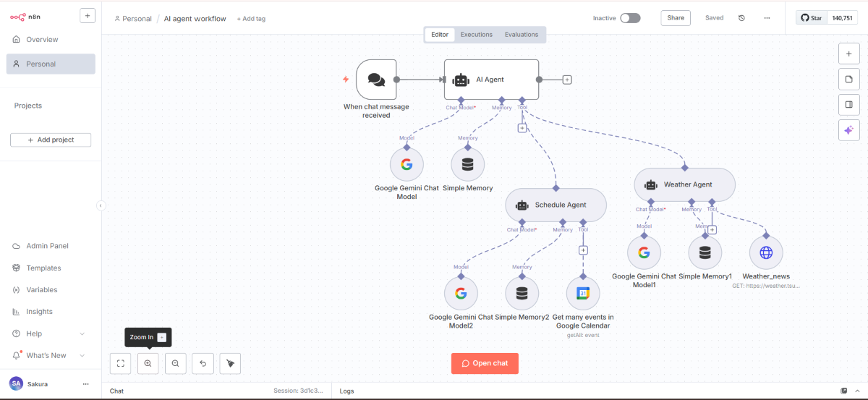Click the undo arrow in canvas controls
This screenshot has width=868, height=400.
pyautogui.click(x=203, y=363)
